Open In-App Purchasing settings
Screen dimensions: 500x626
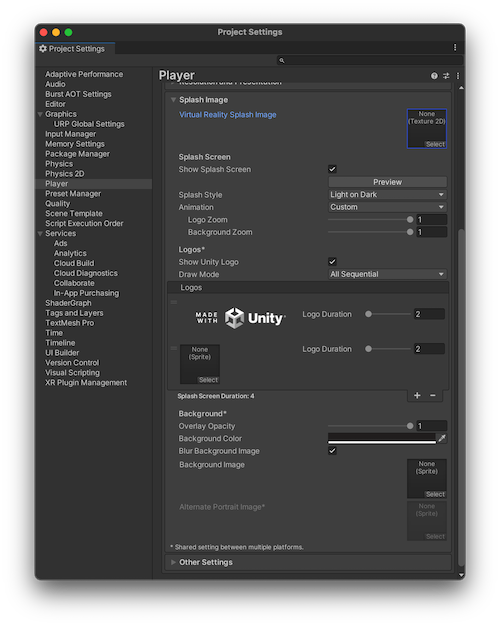[86, 293]
